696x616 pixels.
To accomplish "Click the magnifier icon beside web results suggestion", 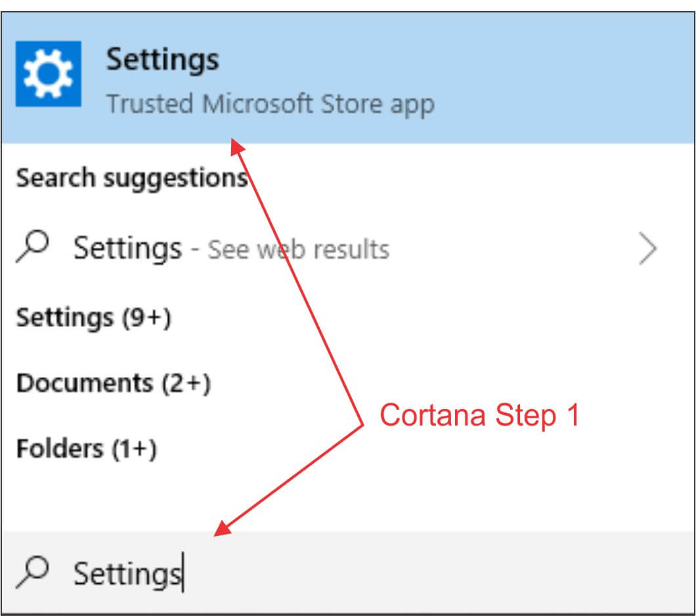I will tap(32, 247).
